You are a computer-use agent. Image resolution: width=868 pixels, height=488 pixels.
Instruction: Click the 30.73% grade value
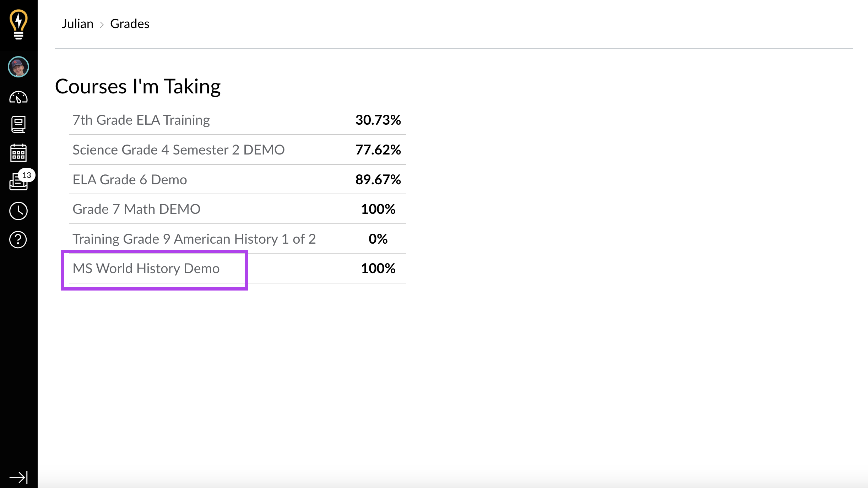(x=378, y=120)
